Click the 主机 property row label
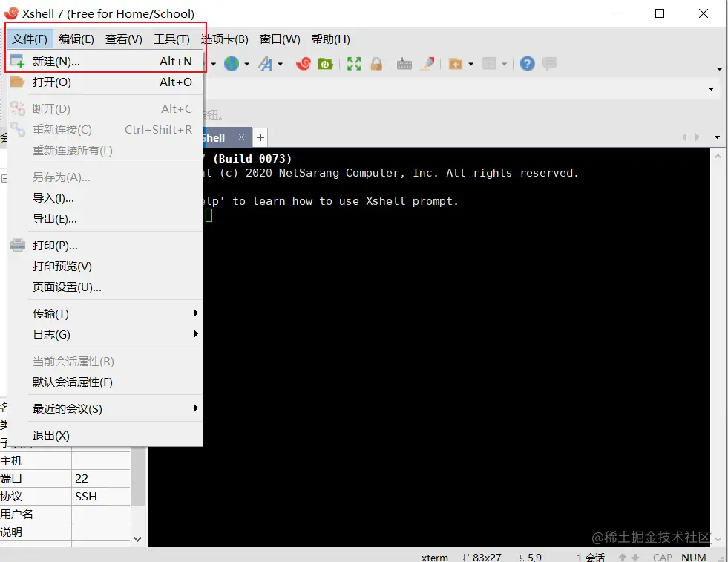The height and width of the screenshot is (562, 728). pos(12,461)
